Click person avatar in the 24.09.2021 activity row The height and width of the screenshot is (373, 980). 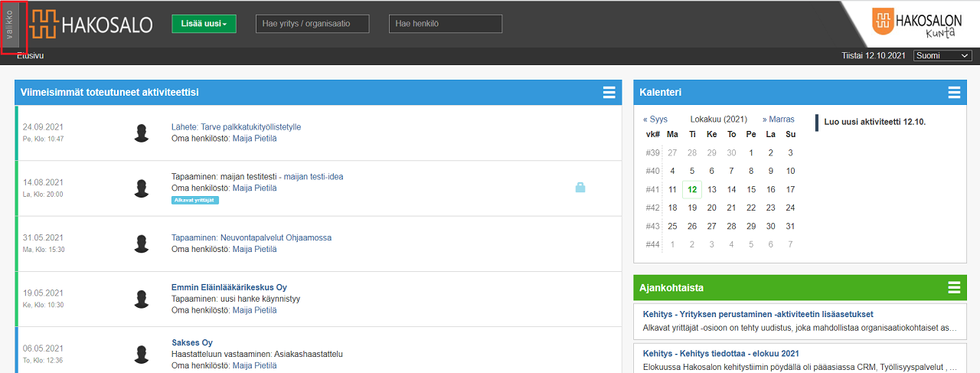141,133
